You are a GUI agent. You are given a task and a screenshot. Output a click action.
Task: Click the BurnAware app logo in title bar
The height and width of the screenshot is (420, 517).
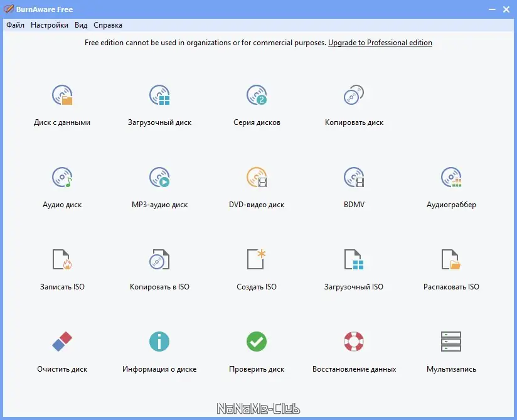coord(9,9)
